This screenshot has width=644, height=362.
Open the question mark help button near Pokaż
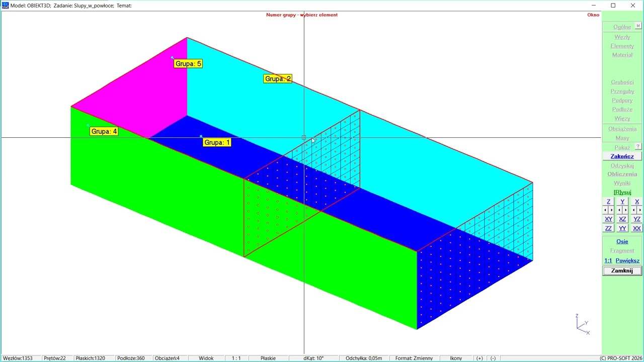click(638, 147)
